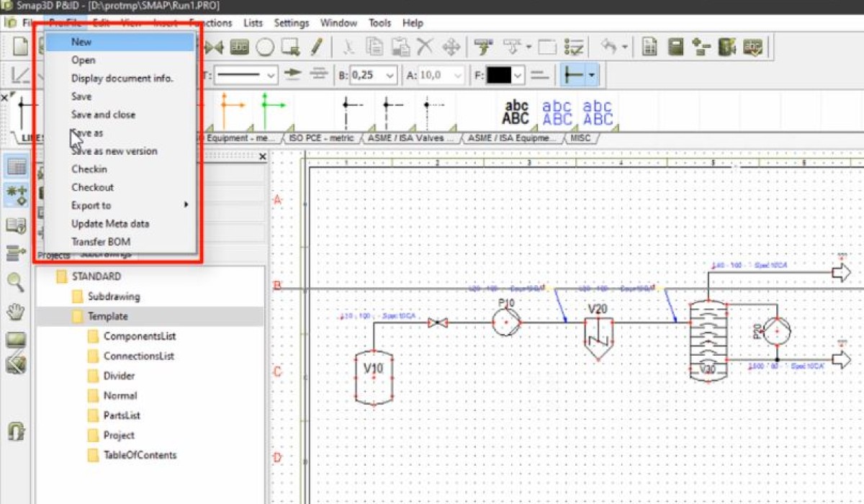Click the magnet snap icon in sidebar
Screen dimensions: 864x504
coord(16,431)
